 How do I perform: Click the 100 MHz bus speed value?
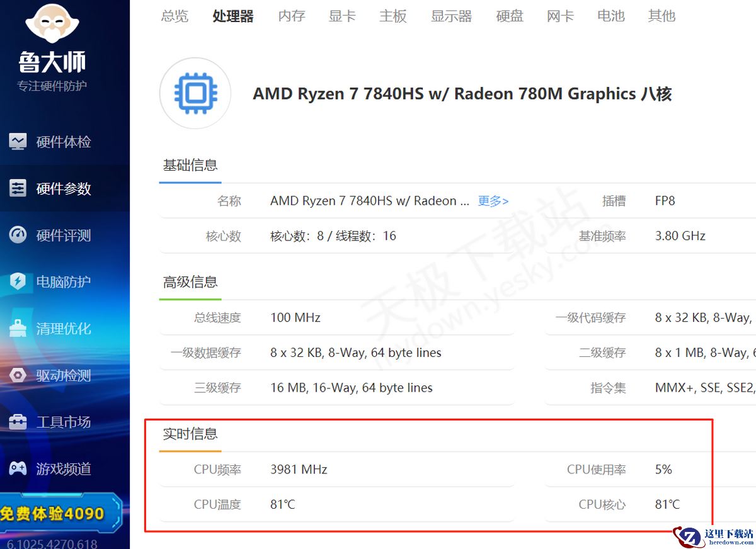tap(295, 318)
